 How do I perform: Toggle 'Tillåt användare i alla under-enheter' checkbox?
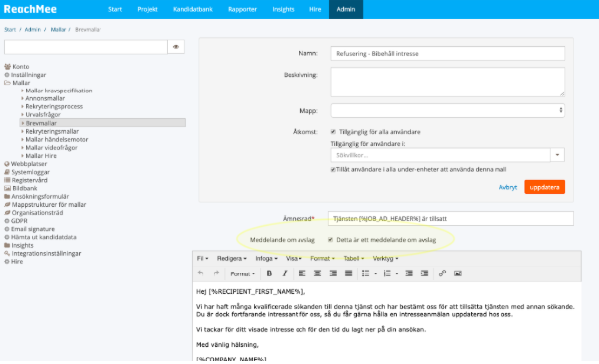click(x=333, y=170)
